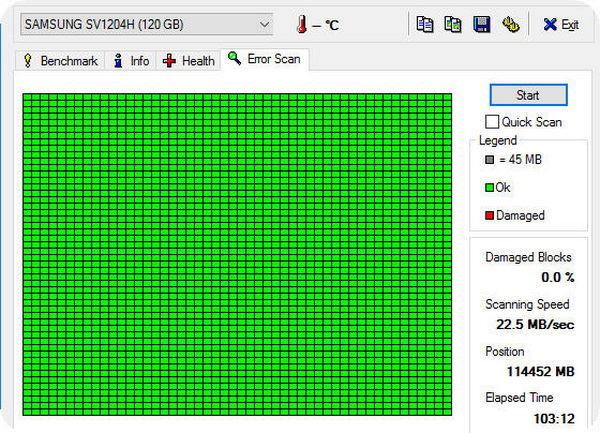Screen dimensions: 600x433
Task: Open the Info tab
Action: click(x=139, y=61)
